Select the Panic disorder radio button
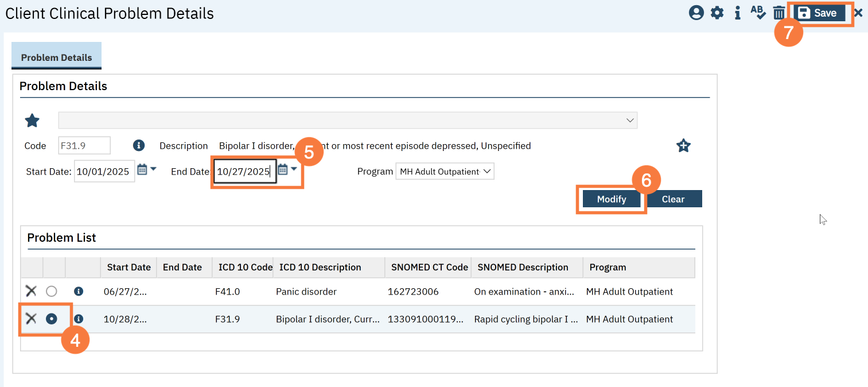Screen dimensions: 868x387 click(x=52, y=291)
